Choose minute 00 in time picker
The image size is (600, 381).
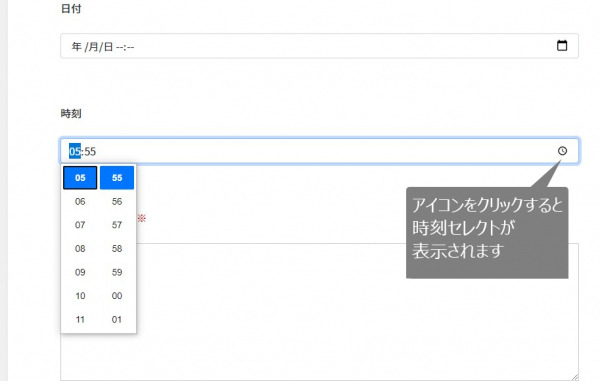tap(117, 296)
